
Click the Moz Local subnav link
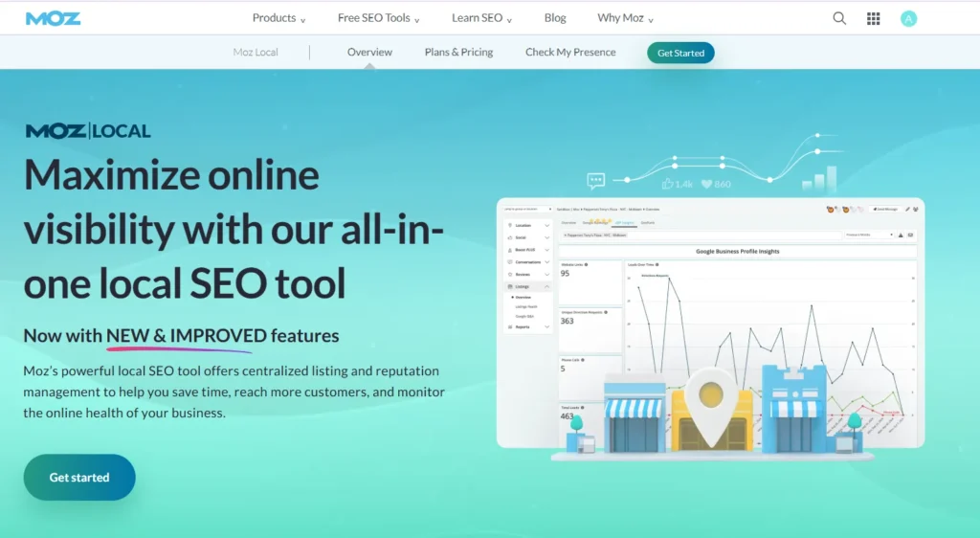(x=256, y=53)
